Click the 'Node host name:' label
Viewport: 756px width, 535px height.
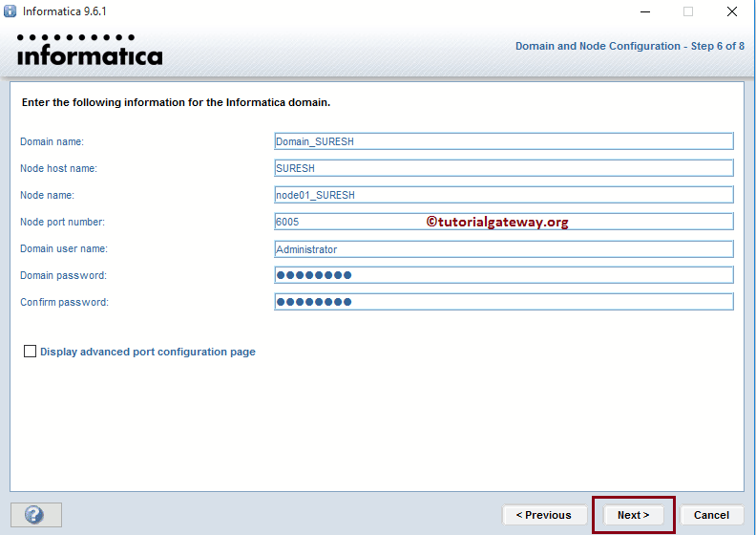coord(58,168)
